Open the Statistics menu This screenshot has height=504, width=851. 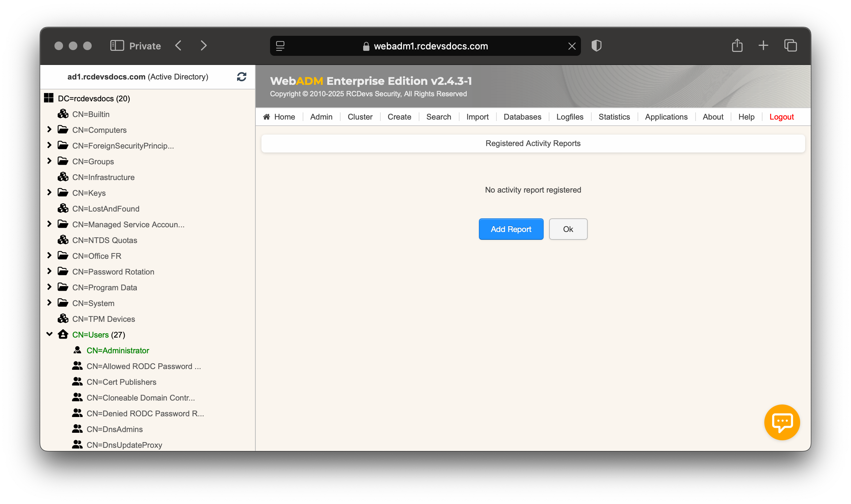(x=614, y=117)
